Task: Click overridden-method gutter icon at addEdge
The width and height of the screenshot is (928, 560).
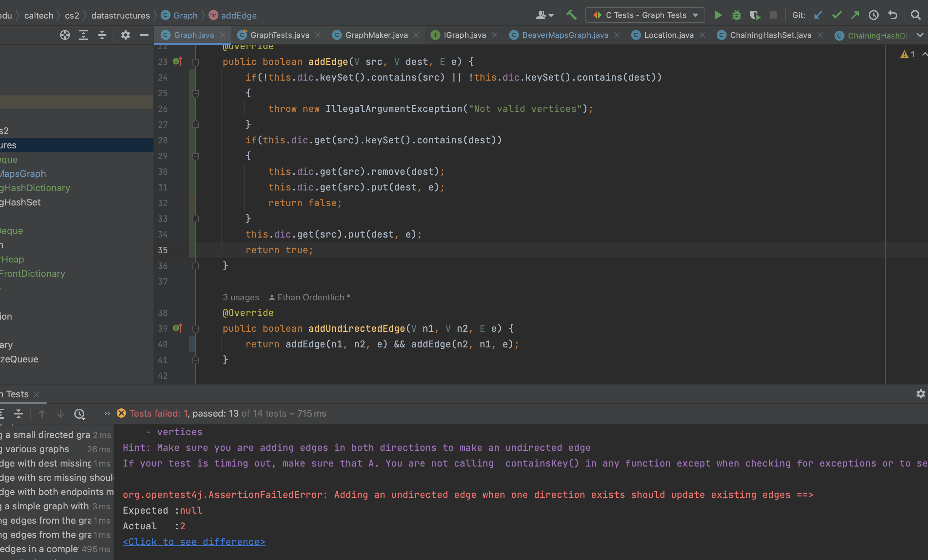Action: coord(177,61)
